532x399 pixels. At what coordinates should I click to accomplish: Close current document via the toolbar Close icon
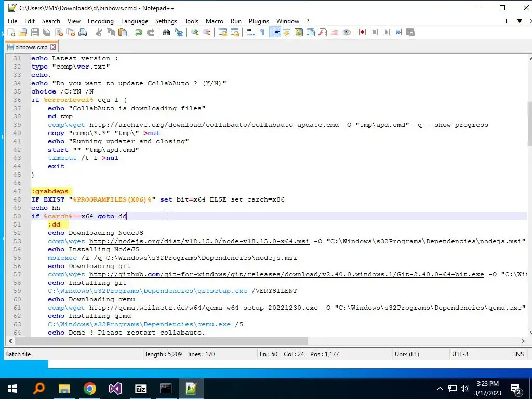pyautogui.click(x=59, y=32)
